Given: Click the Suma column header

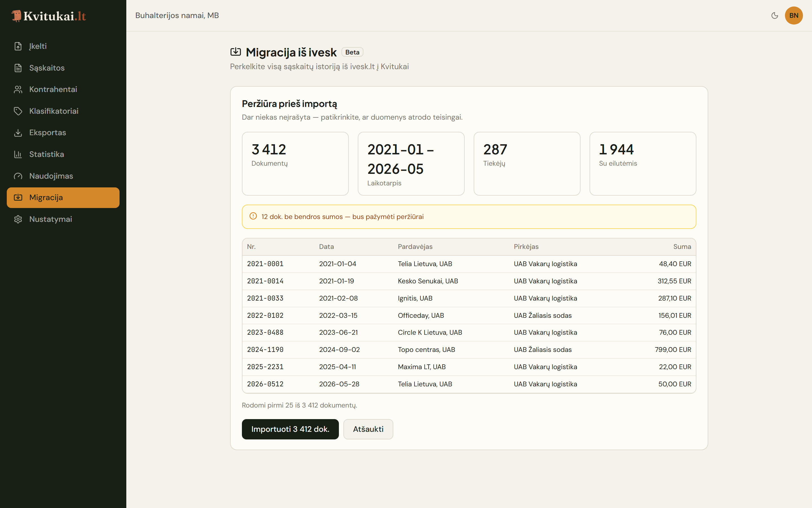Looking at the screenshot, I should tap(682, 247).
